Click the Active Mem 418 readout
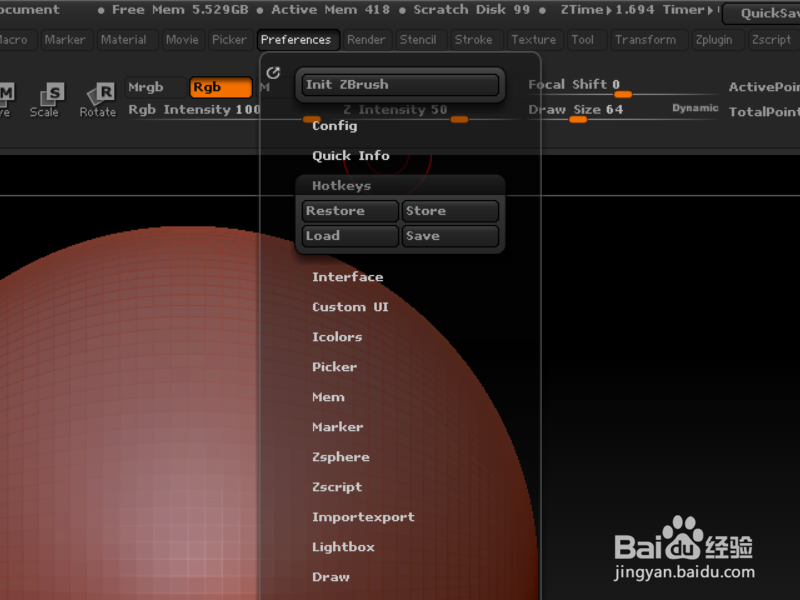Viewport: 800px width, 600px height. click(330, 10)
